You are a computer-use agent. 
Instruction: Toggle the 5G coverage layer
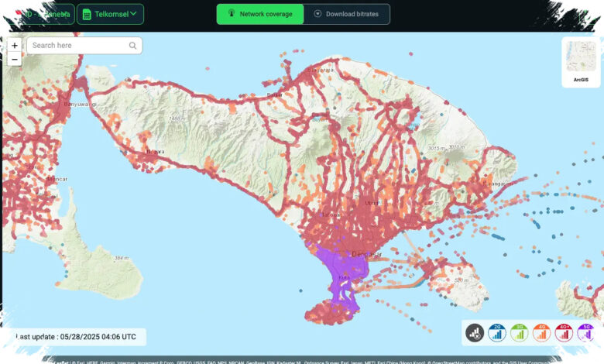tap(586, 333)
